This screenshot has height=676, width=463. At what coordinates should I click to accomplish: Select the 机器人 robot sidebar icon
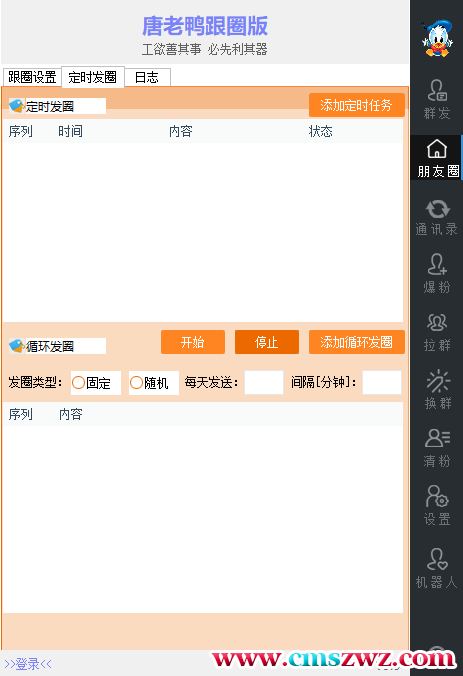click(437, 568)
